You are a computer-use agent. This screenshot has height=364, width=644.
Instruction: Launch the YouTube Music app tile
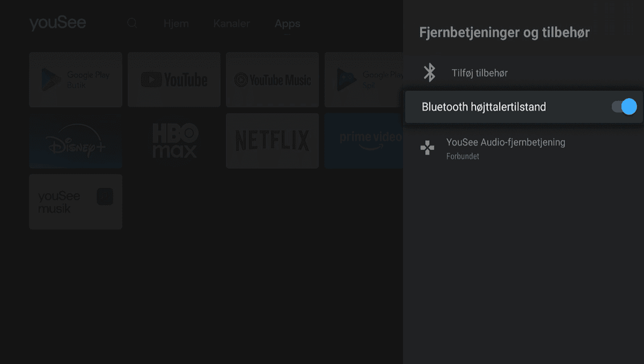[272, 79]
